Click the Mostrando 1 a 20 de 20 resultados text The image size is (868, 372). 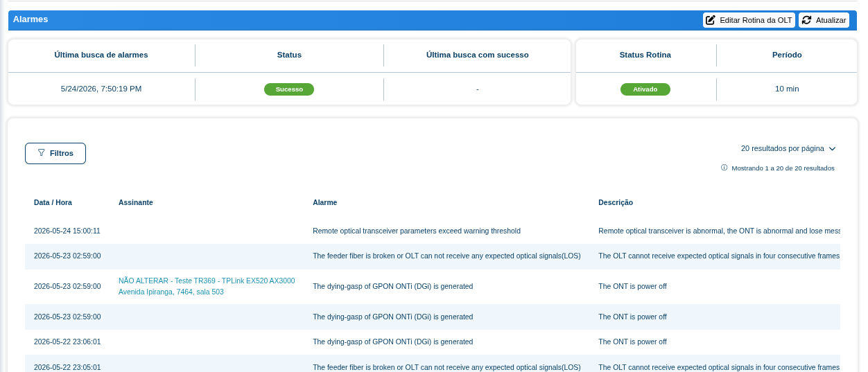tap(783, 168)
